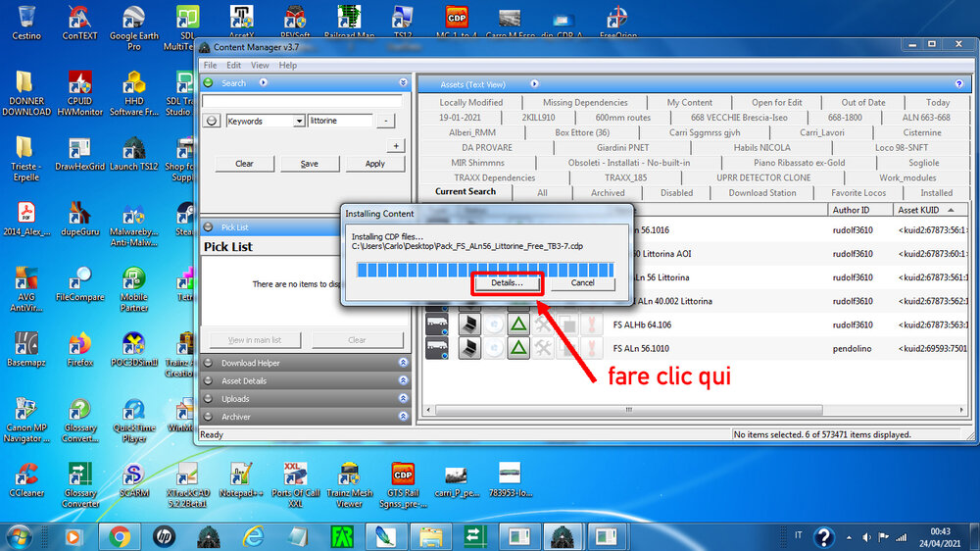Switch to the Favorite Locos tab
This screenshot has height=551, width=980.
(858, 192)
